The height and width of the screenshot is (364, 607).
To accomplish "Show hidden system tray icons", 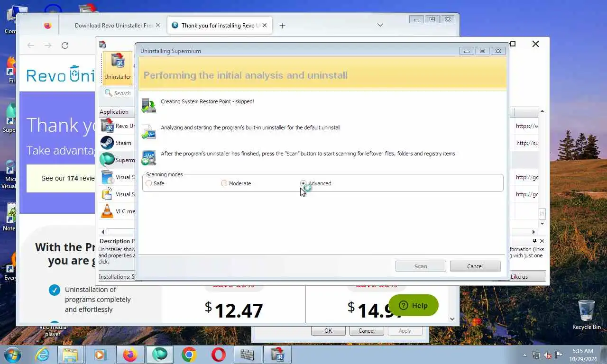I will click(x=524, y=355).
